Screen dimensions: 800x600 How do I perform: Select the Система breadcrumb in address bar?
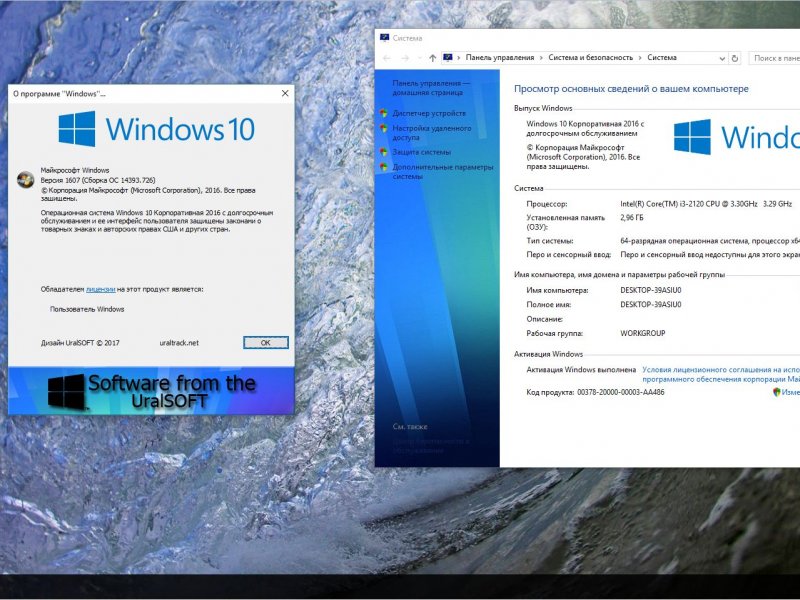pos(662,58)
